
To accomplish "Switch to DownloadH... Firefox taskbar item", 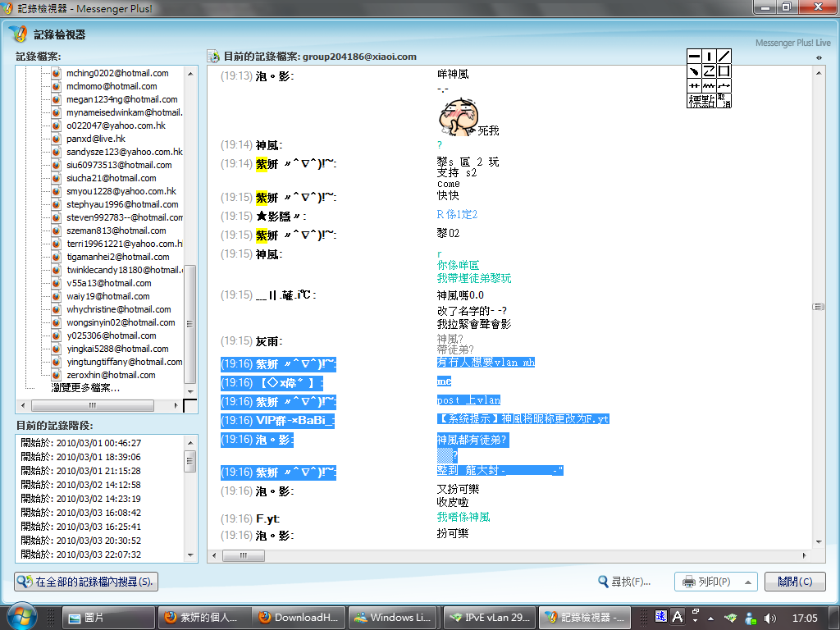I will point(299,618).
